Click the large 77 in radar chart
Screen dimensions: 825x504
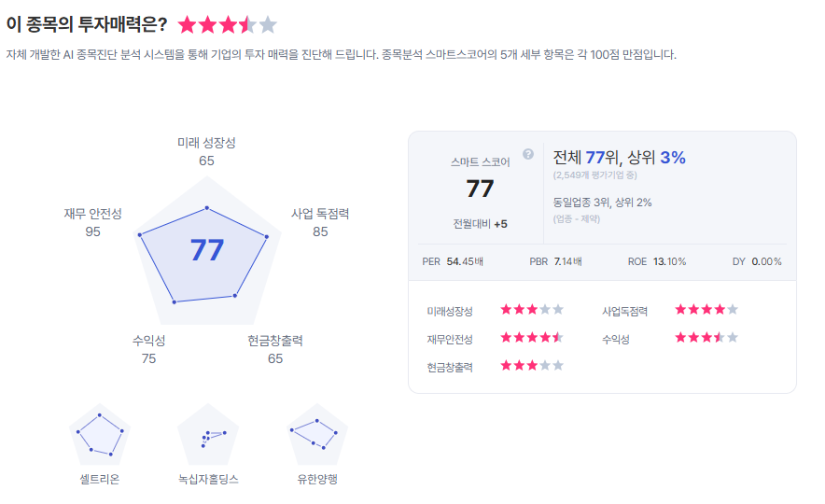207,251
